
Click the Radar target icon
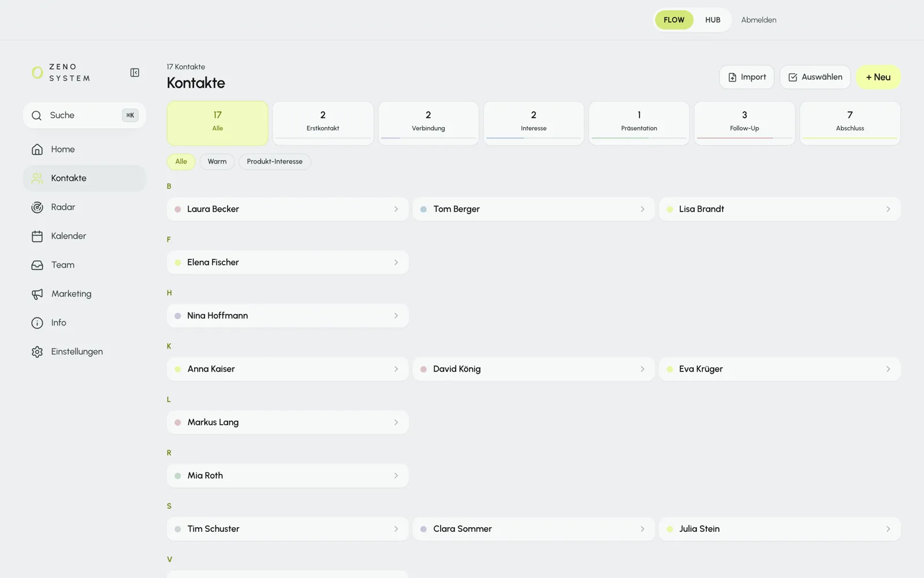[x=37, y=208]
